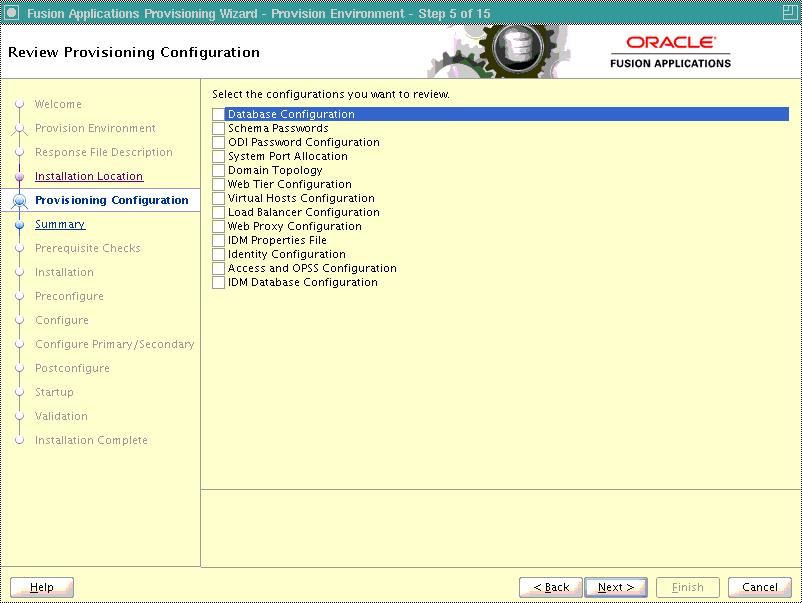The height and width of the screenshot is (603, 802).
Task: Tick the System Port Allocation checkbox
Action: click(218, 156)
